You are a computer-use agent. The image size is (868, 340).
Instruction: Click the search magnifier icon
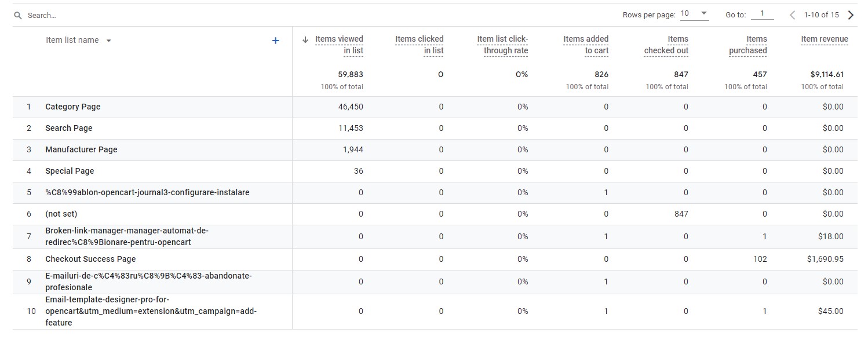pyautogui.click(x=18, y=16)
